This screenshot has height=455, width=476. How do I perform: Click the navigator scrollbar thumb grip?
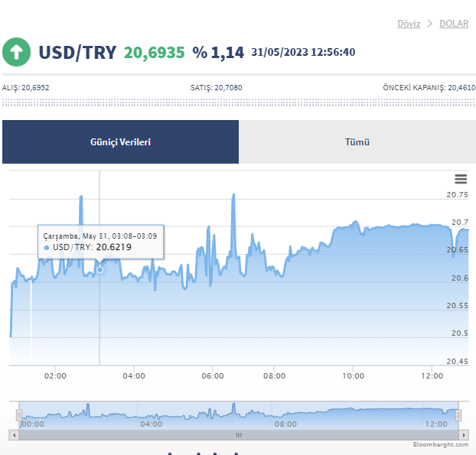click(239, 435)
